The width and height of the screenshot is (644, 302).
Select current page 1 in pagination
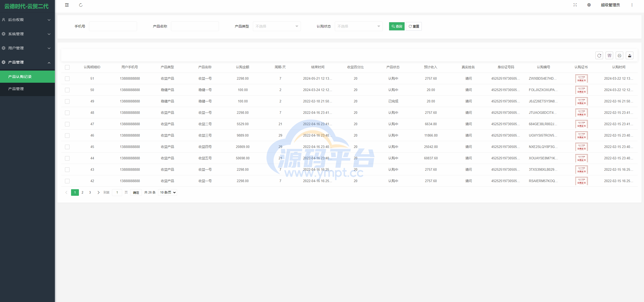point(75,192)
